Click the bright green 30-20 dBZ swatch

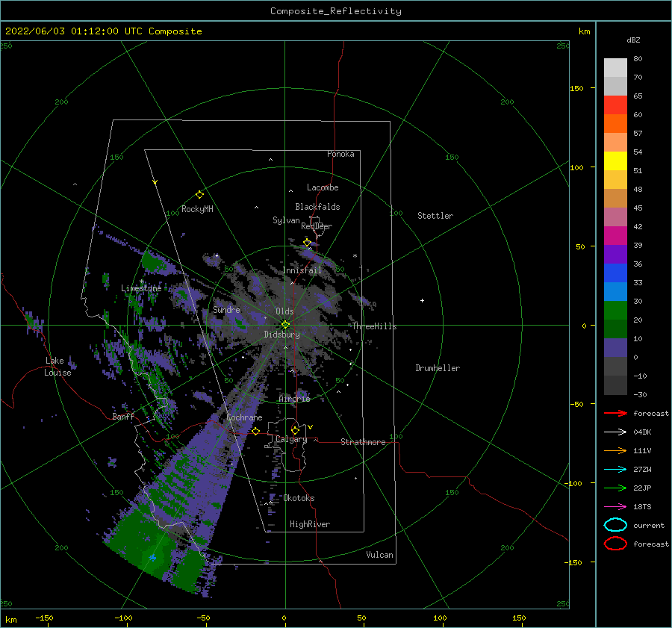(x=615, y=311)
